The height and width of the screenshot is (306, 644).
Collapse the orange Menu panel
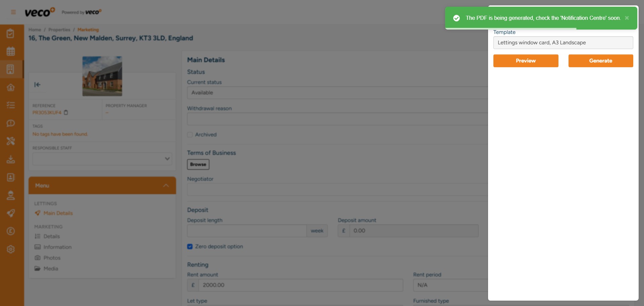(166, 186)
